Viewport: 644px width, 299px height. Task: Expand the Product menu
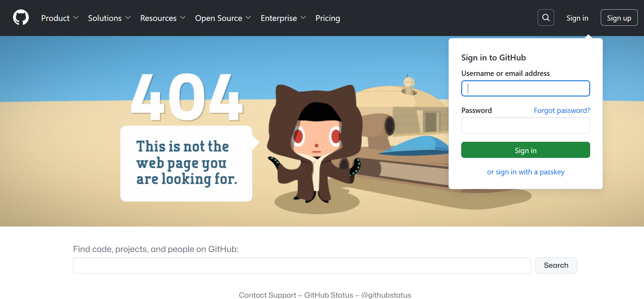click(60, 18)
